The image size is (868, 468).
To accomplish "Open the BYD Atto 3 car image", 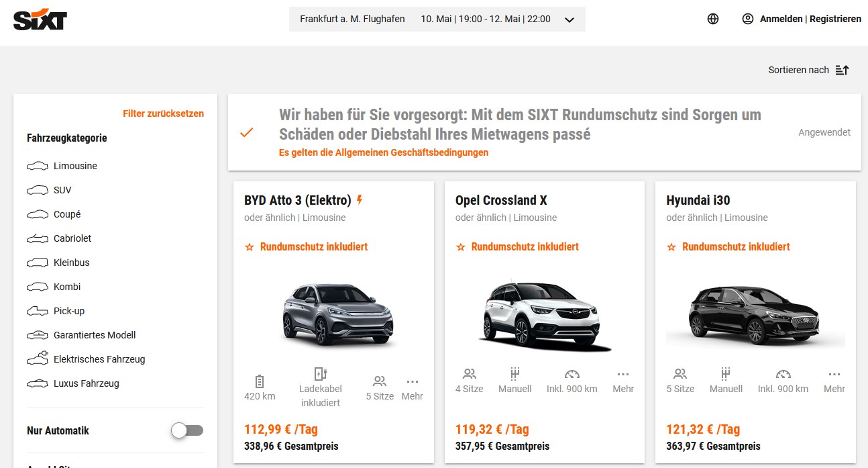I will point(337,314).
